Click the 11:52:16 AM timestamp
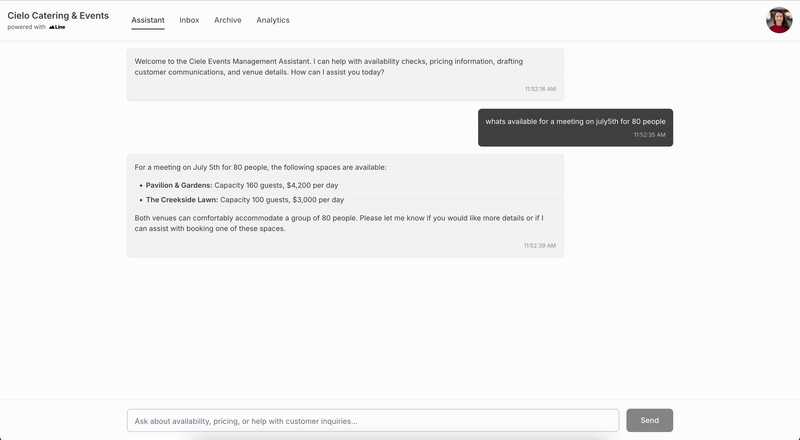800x440 pixels. pos(540,89)
